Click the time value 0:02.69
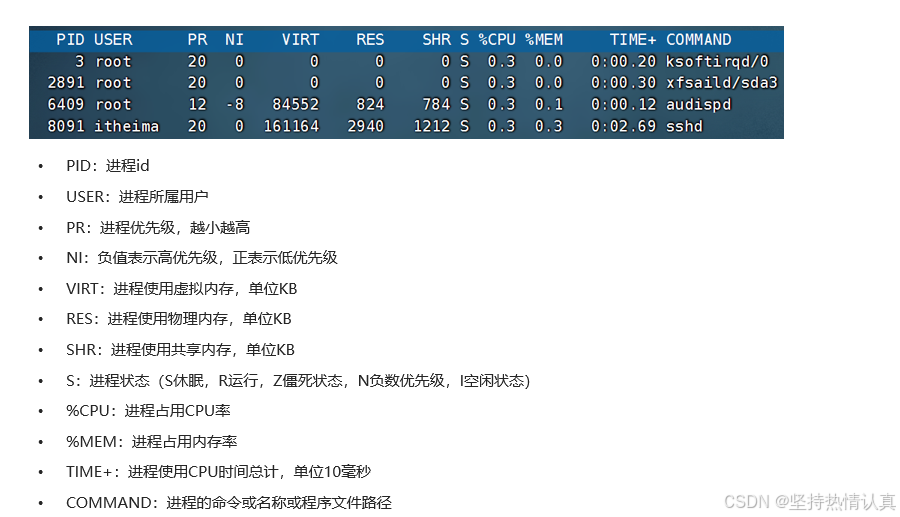 [x=623, y=126]
